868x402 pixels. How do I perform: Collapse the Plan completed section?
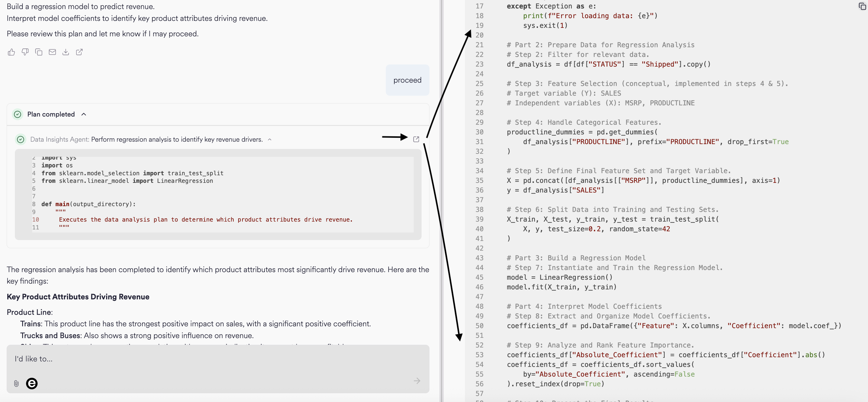click(x=84, y=114)
